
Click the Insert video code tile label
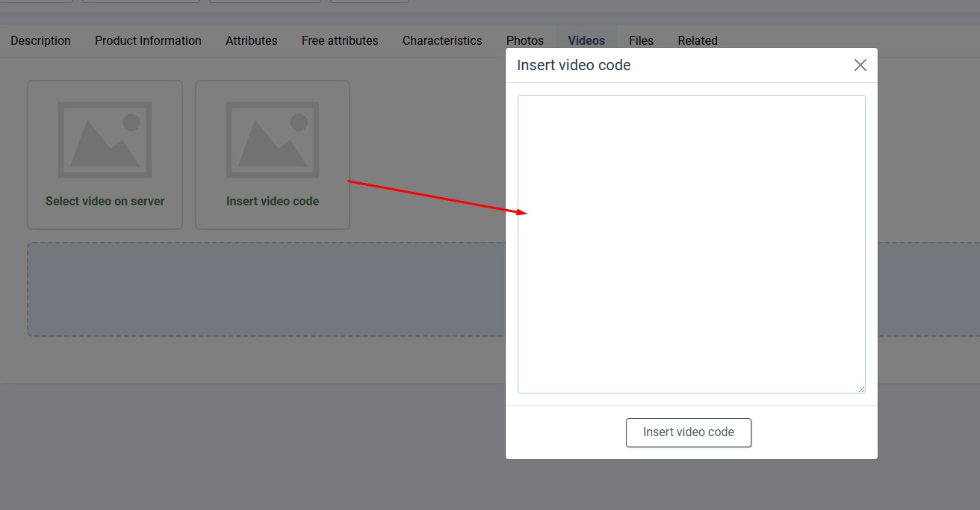point(273,201)
